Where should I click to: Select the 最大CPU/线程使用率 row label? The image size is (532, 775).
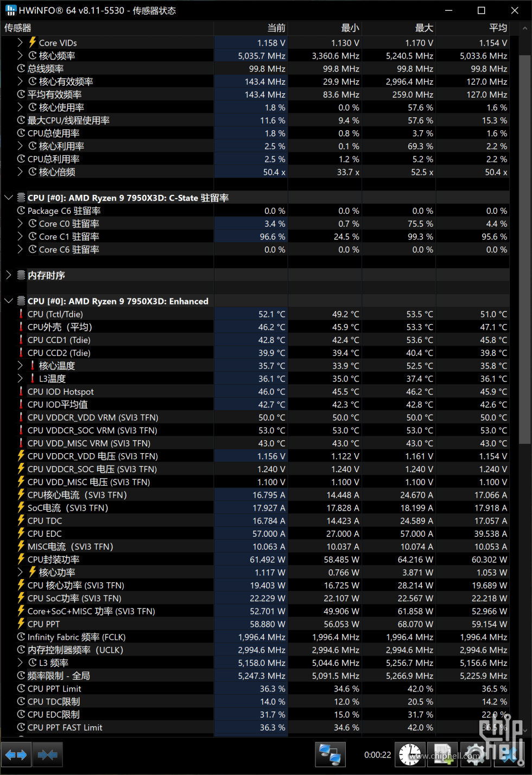[x=68, y=120]
